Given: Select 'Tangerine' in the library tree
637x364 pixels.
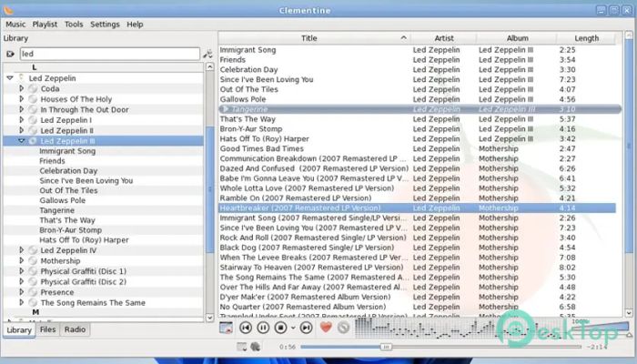Looking at the screenshot, I should pos(56,210).
